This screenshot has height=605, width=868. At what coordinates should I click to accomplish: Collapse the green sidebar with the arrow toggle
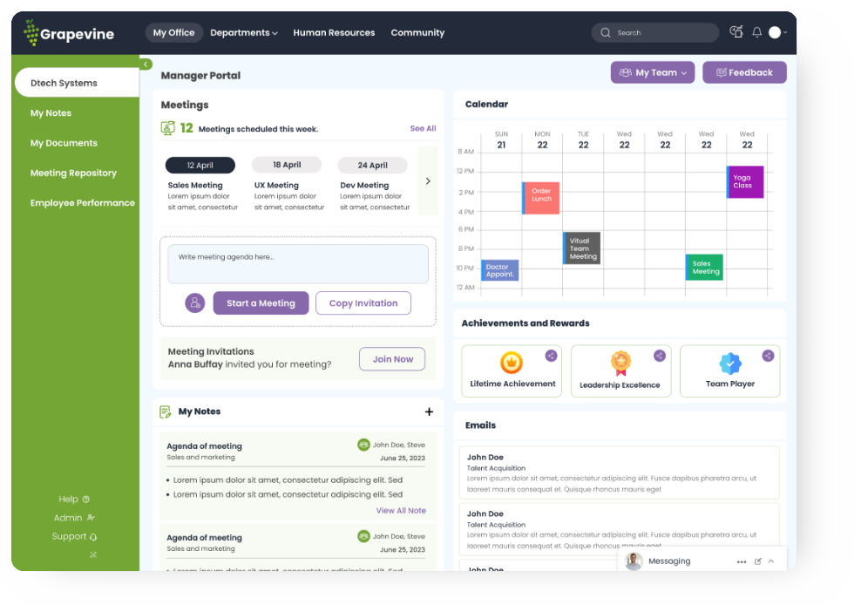(146, 65)
